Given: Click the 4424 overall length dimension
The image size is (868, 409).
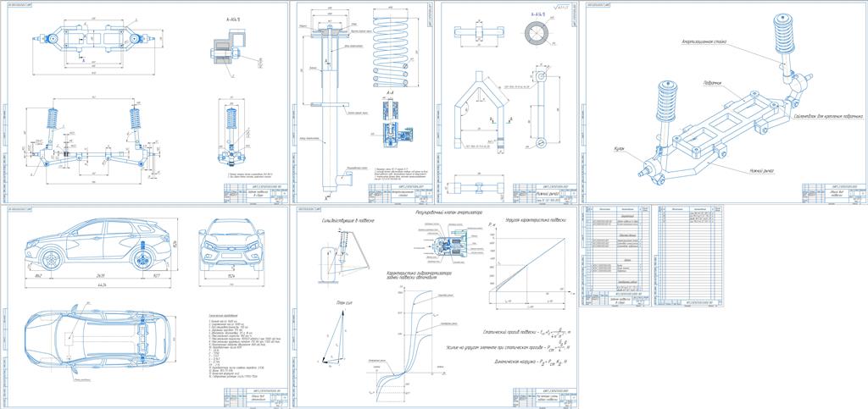Looking at the screenshot, I should [x=103, y=285].
